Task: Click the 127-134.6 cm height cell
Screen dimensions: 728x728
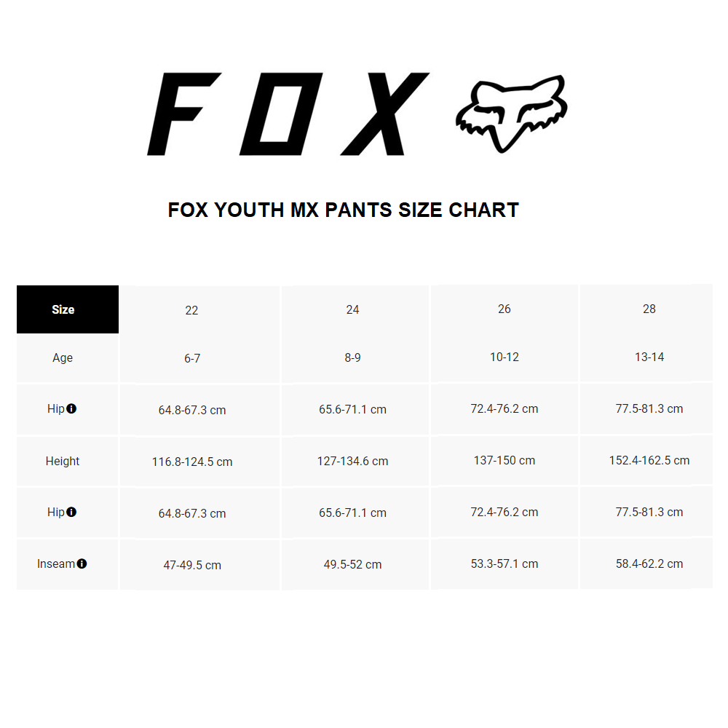Action: click(x=353, y=462)
